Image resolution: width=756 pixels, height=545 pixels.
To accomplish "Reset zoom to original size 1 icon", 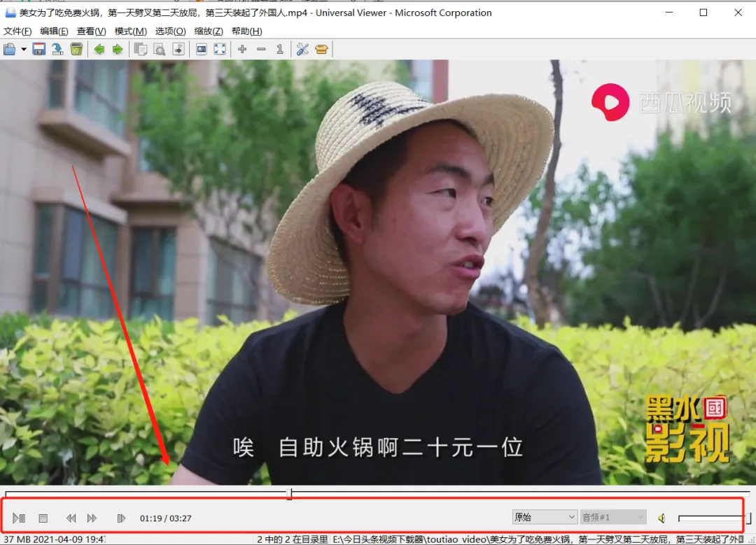I will (279, 49).
